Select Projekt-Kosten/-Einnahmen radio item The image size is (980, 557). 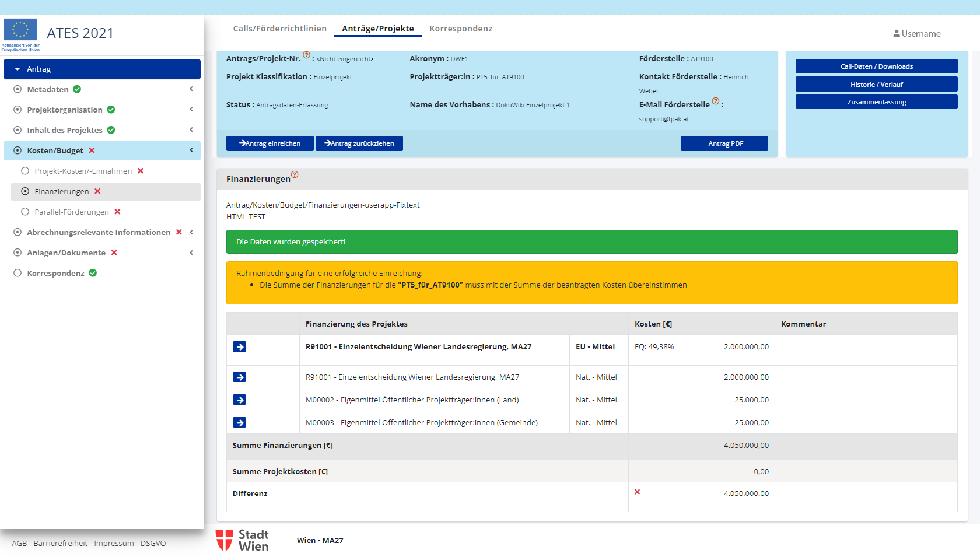click(x=25, y=171)
